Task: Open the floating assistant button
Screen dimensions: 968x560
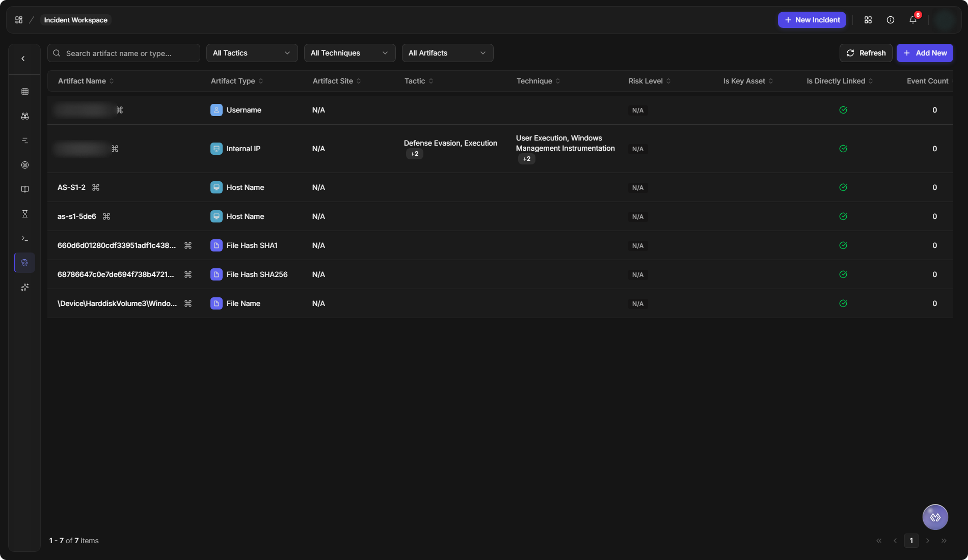Action: [935, 517]
